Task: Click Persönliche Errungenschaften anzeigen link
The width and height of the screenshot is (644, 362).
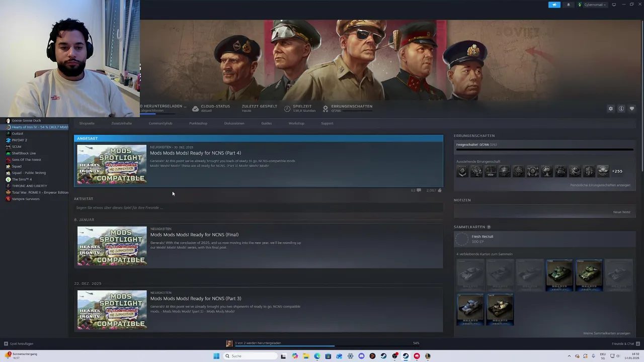Action: pyautogui.click(x=600, y=185)
